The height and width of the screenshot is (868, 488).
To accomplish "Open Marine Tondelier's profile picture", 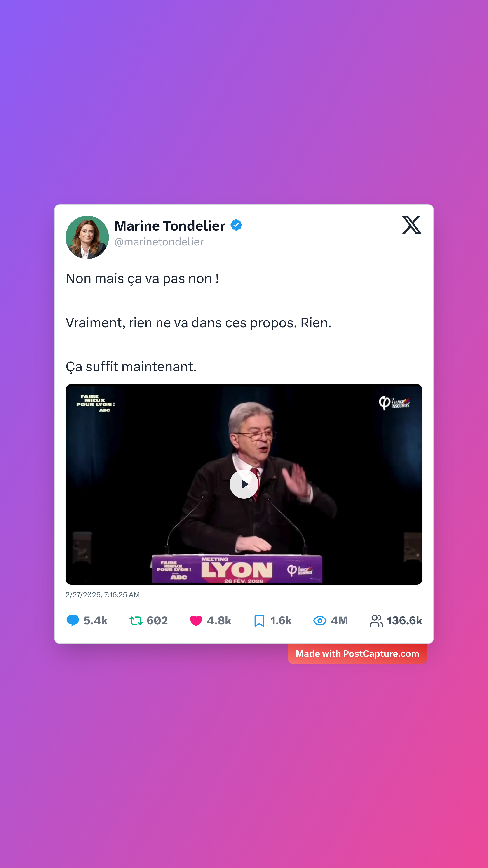I will tap(87, 237).
